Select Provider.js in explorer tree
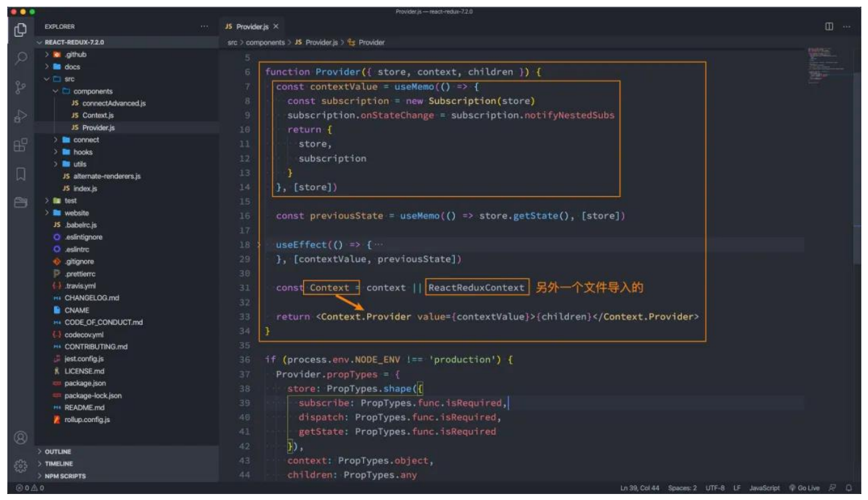This screenshot has height=500, width=868. pos(128,127)
